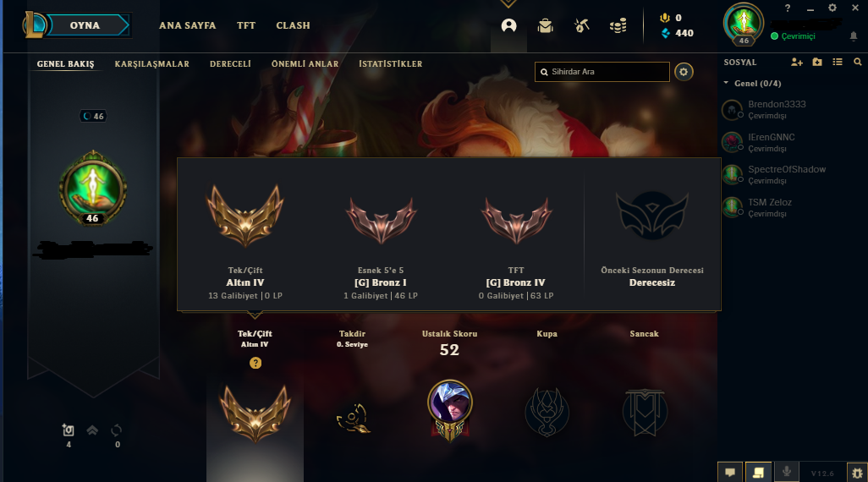Search friends via magnifier icon

pyautogui.click(x=858, y=62)
